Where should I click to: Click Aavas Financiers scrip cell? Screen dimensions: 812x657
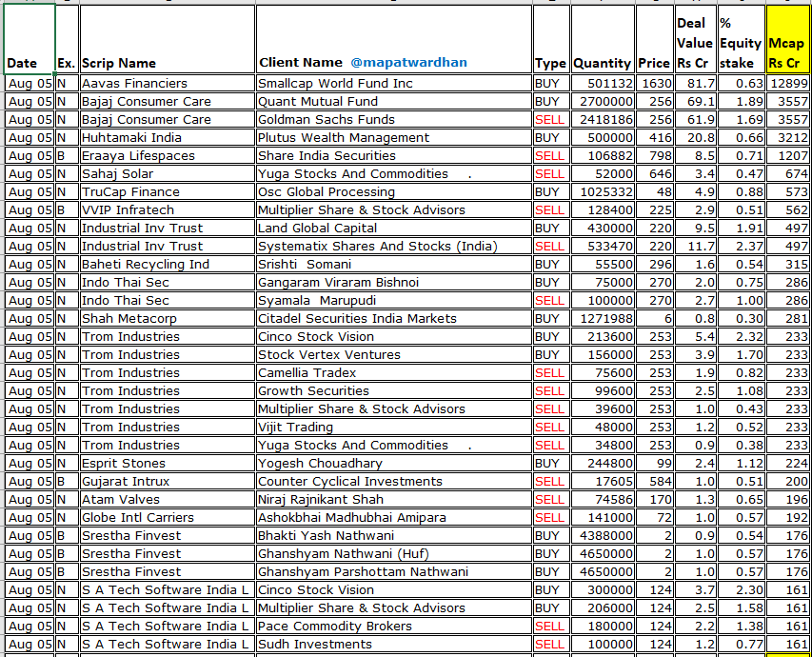click(x=168, y=84)
